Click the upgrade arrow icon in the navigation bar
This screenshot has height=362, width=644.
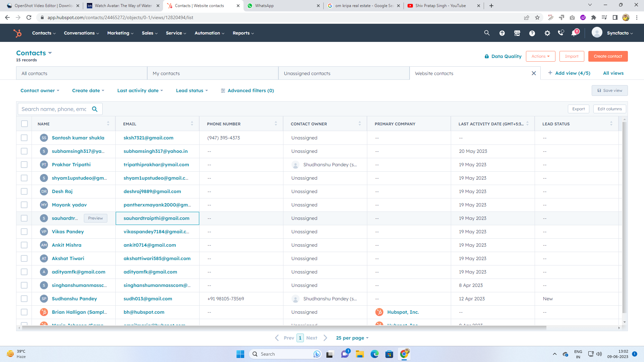click(x=502, y=33)
